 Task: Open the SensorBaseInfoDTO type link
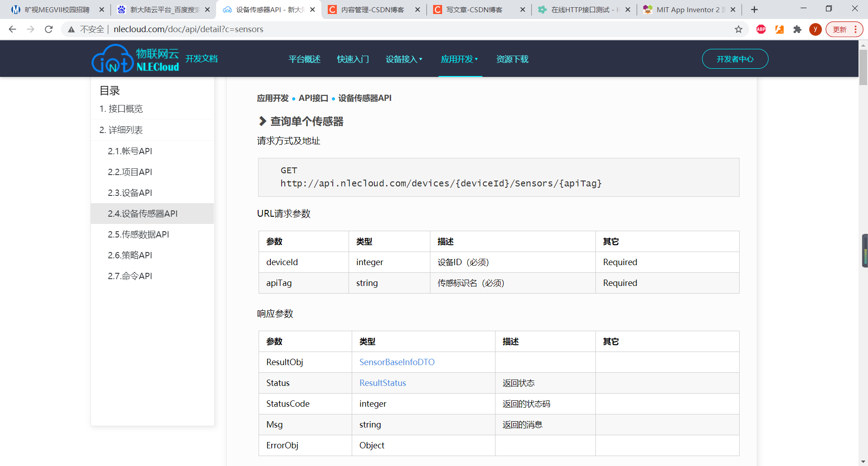coord(397,362)
